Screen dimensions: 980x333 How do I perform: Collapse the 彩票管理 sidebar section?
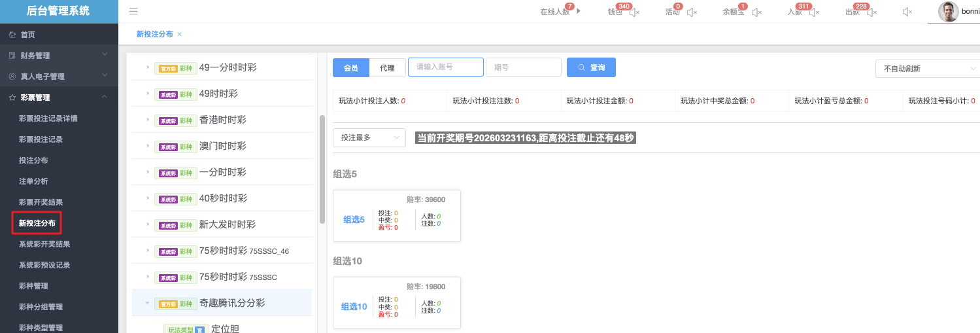pyautogui.click(x=59, y=97)
